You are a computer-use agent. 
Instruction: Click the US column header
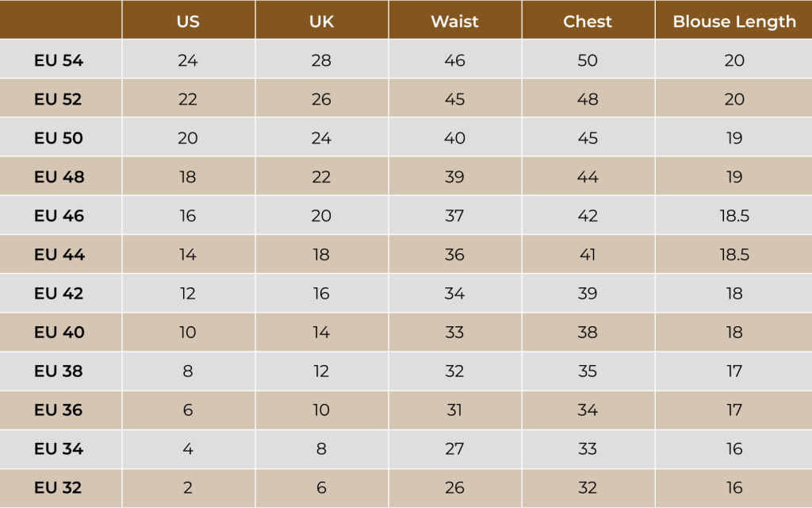click(188, 21)
